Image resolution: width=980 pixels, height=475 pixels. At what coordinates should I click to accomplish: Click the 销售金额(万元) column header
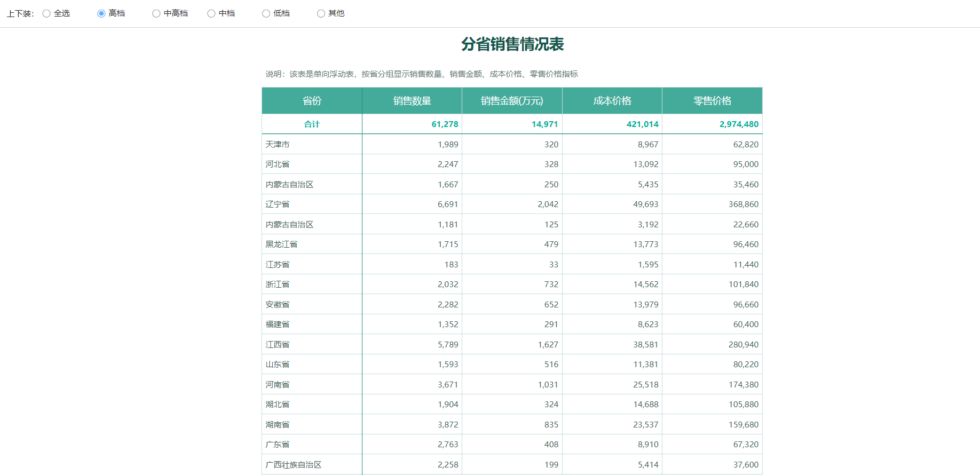coord(511,101)
